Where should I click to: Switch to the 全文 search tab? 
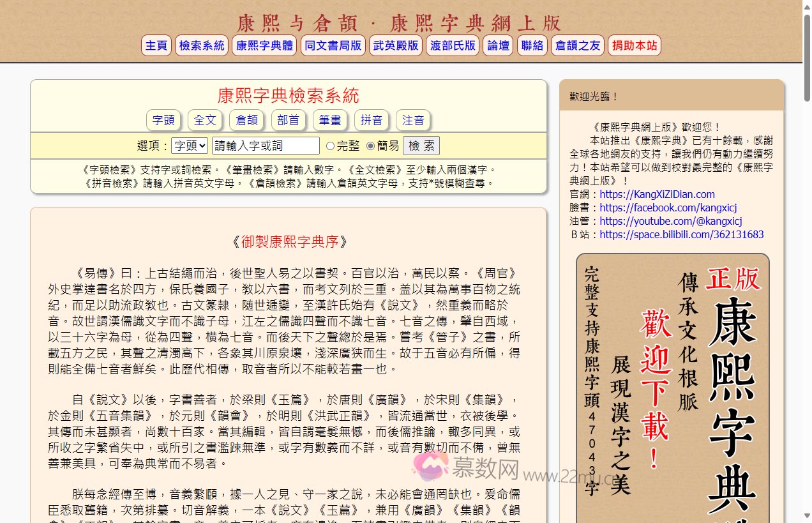click(x=204, y=120)
